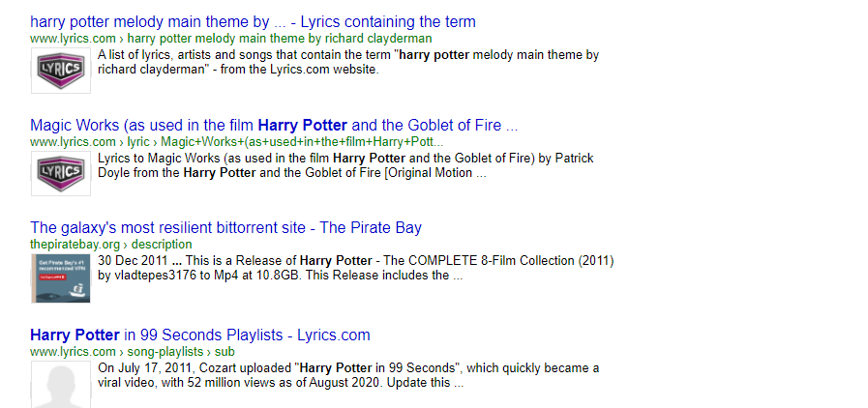The width and height of the screenshot is (868, 408).
Task: Click the '30 Dec 2011' date in the snippet
Action: coord(133,260)
